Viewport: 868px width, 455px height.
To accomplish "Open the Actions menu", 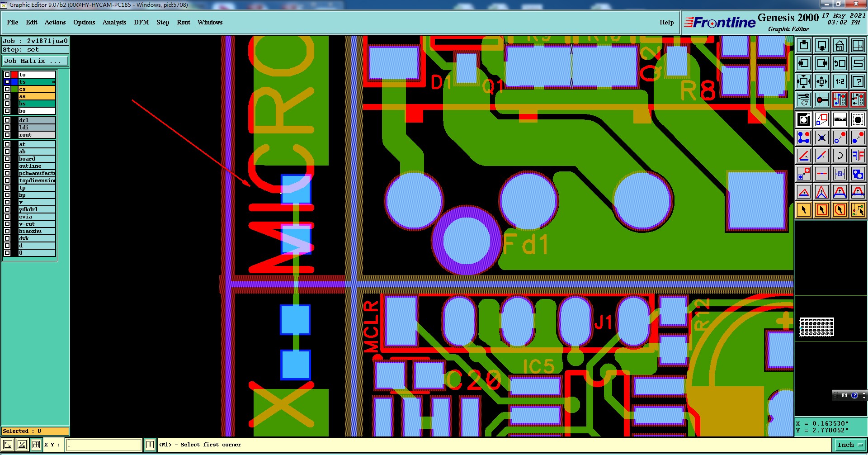I will click(55, 22).
